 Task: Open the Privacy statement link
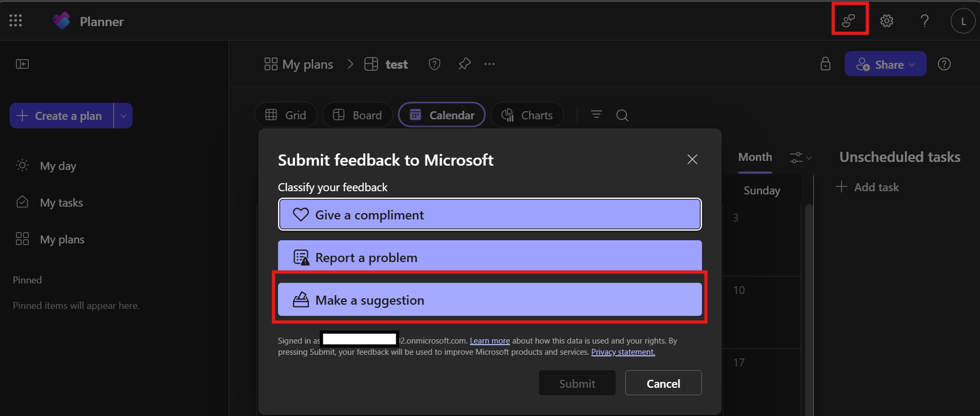click(623, 352)
